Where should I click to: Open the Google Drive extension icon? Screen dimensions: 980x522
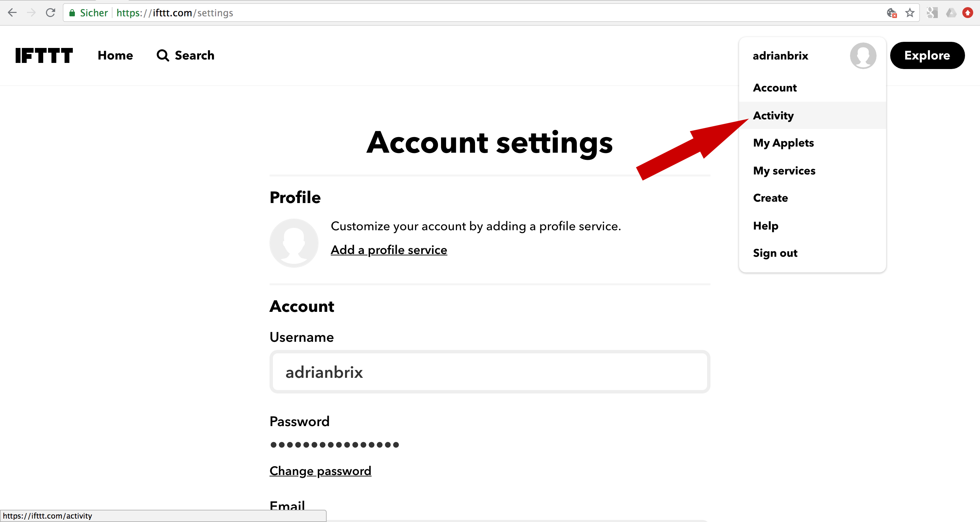point(951,13)
